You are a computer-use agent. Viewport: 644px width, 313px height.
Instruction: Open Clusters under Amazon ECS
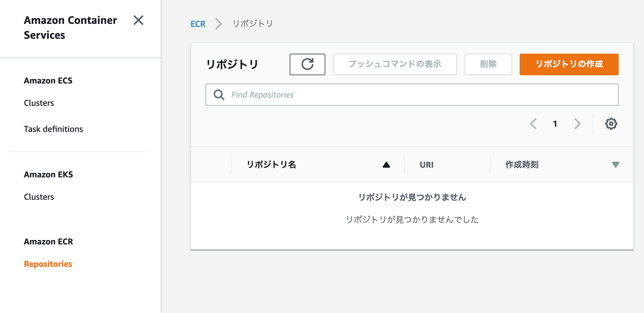(x=39, y=103)
